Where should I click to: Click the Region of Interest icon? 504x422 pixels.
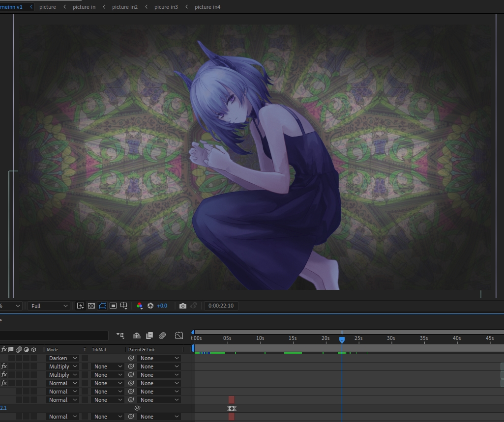113,306
